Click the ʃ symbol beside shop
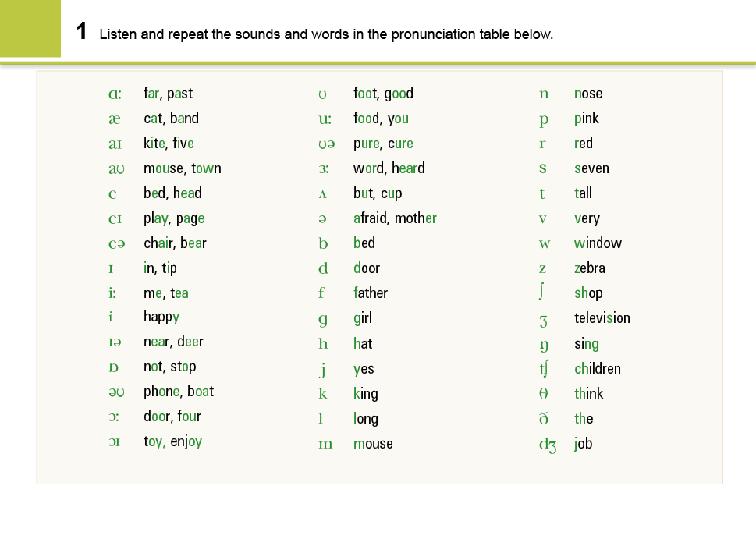756x539 pixels. click(x=544, y=293)
